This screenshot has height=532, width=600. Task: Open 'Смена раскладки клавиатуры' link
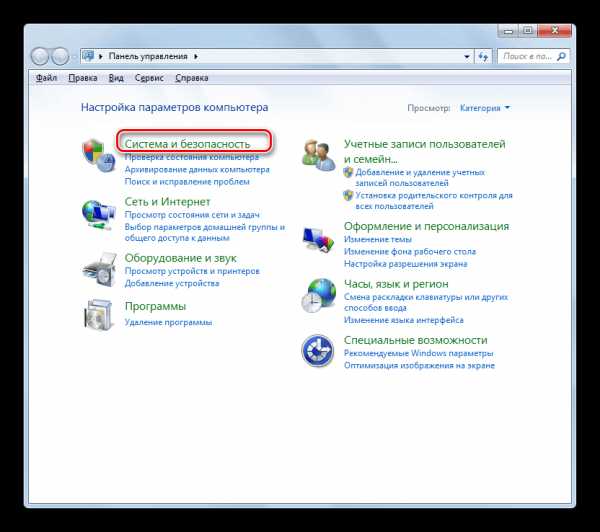coord(426,302)
